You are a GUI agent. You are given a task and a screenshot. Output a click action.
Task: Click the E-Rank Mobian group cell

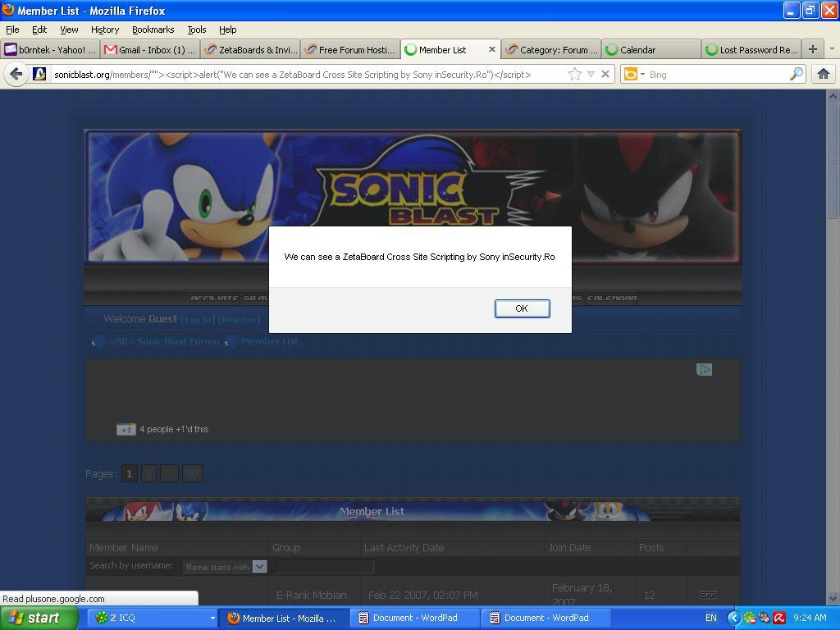click(311, 596)
